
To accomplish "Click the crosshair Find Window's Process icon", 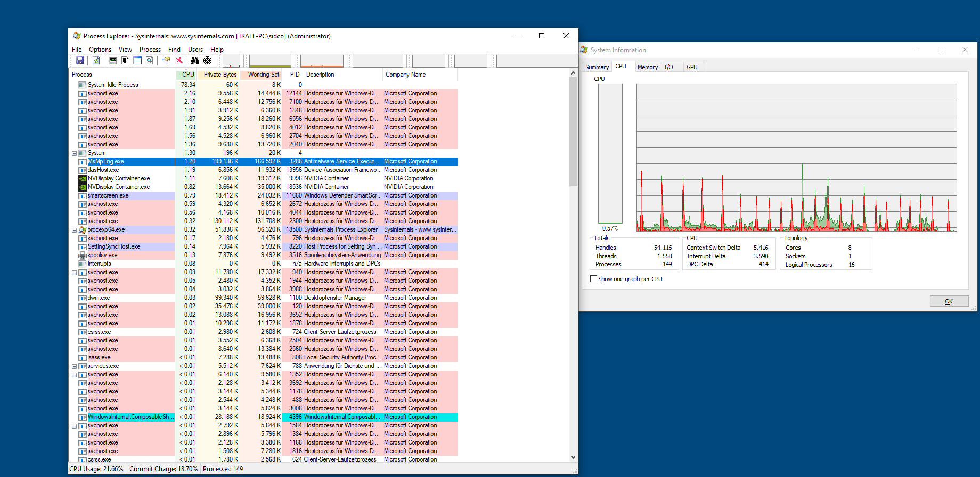I will tap(208, 61).
